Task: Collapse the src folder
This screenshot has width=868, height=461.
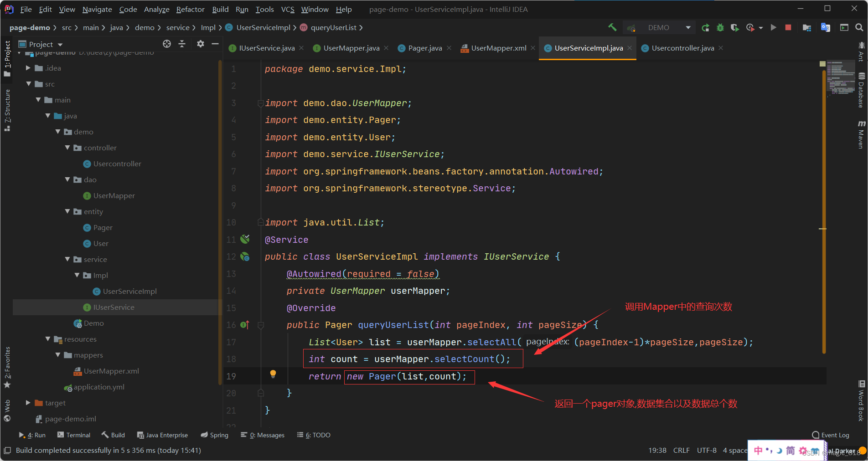Action: click(28, 84)
